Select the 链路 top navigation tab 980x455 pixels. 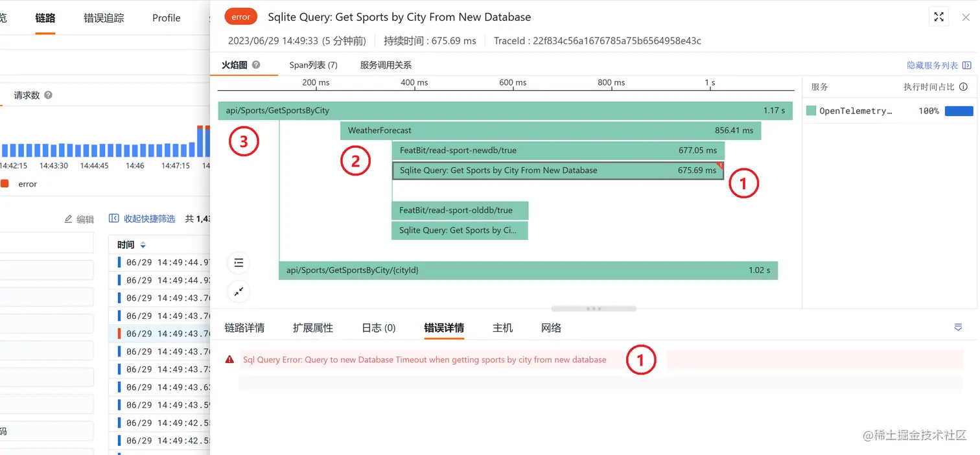coord(45,18)
